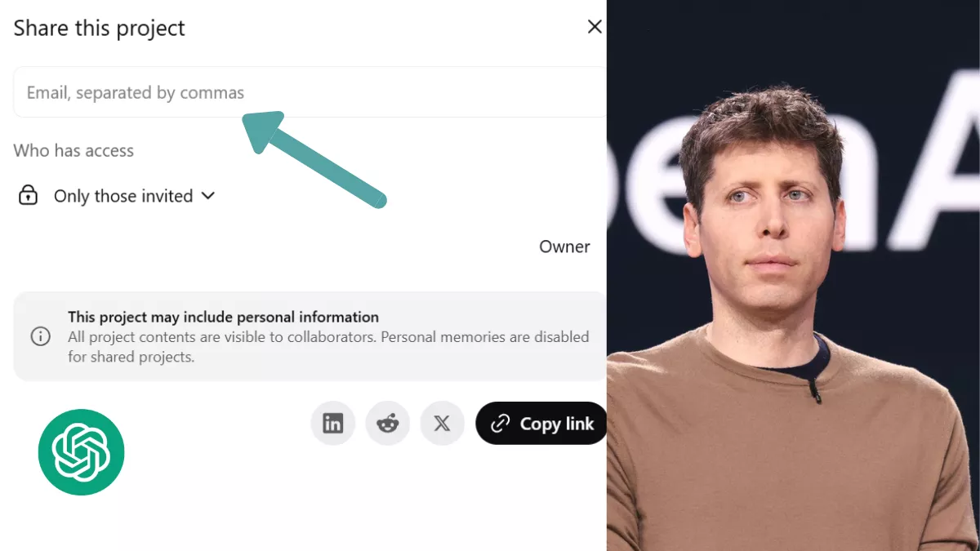The height and width of the screenshot is (551, 980).
Task: Click the chain-link icon in Copy link
Action: (x=500, y=424)
